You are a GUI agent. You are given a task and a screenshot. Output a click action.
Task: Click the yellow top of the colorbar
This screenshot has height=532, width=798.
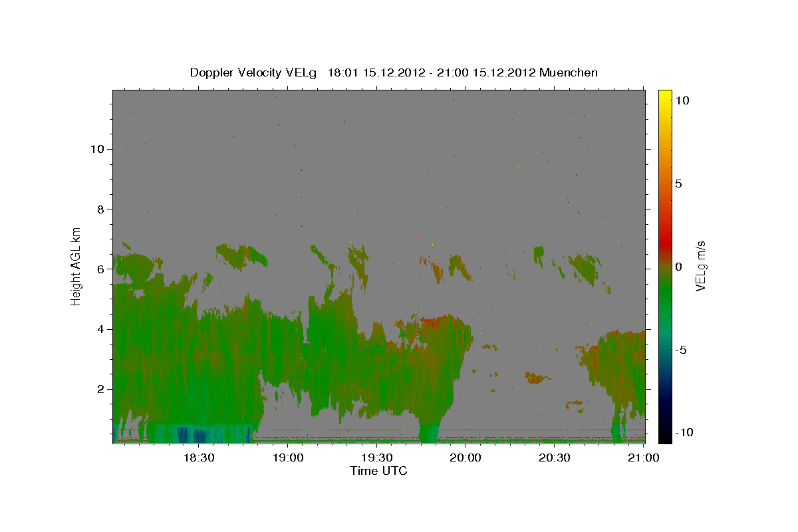pos(665,96)
